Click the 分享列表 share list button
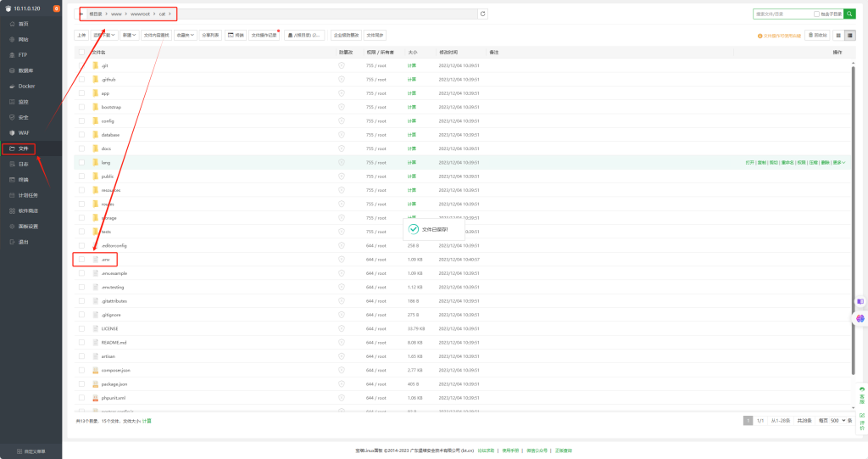The width and height of the screenshot is (868, 459). pyautogui.click(x=210, y=35)
